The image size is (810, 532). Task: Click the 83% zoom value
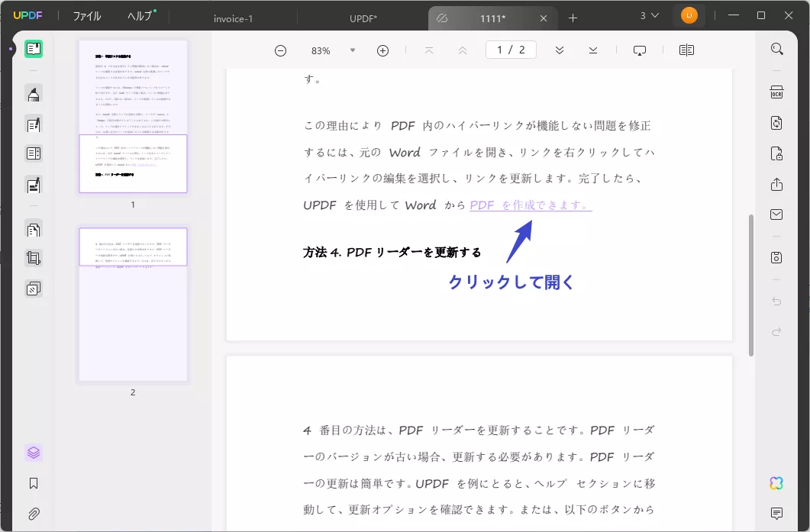click(x=321, y=50)
